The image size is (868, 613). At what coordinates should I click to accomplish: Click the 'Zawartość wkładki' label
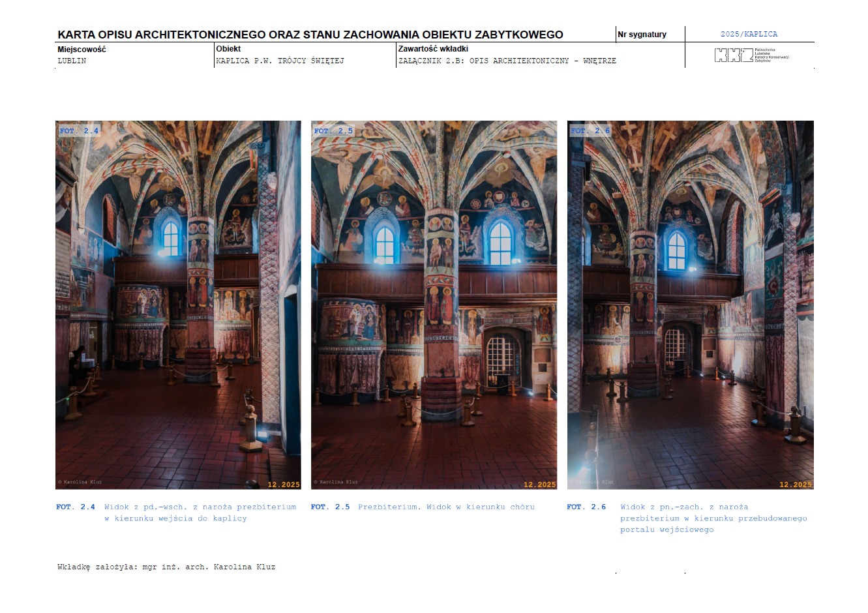[433, 49]
